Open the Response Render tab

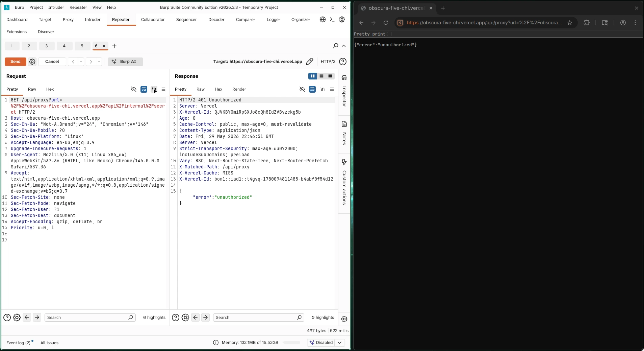point(239,89)
